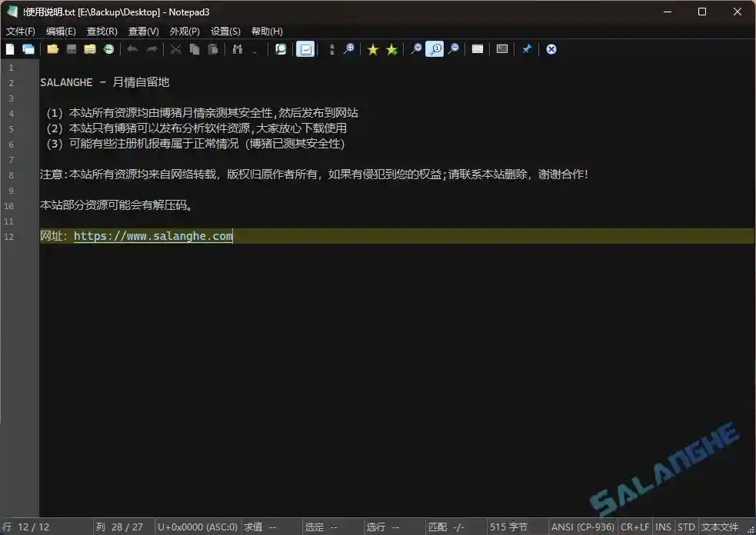Image resolution: width=756 pixels, height=535 pixels.
Task: Paste from the clipboard
Action: tap(212, 49)
